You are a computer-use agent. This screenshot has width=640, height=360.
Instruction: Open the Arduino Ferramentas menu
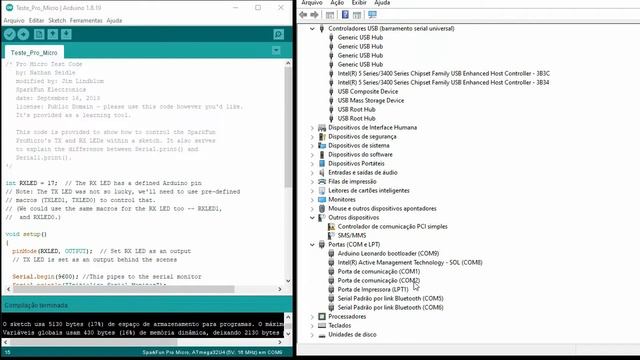[86, 20]
